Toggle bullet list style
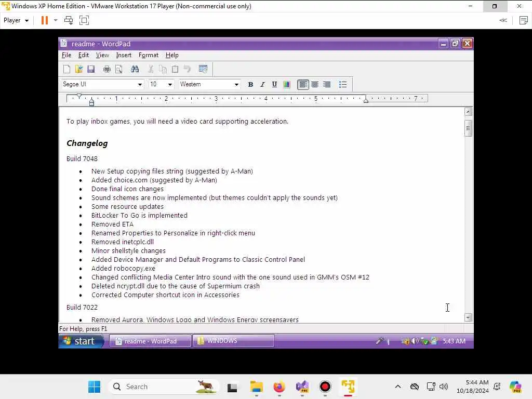Image resolution: width=532 pixels, height=399 pixels. point(343,85)
